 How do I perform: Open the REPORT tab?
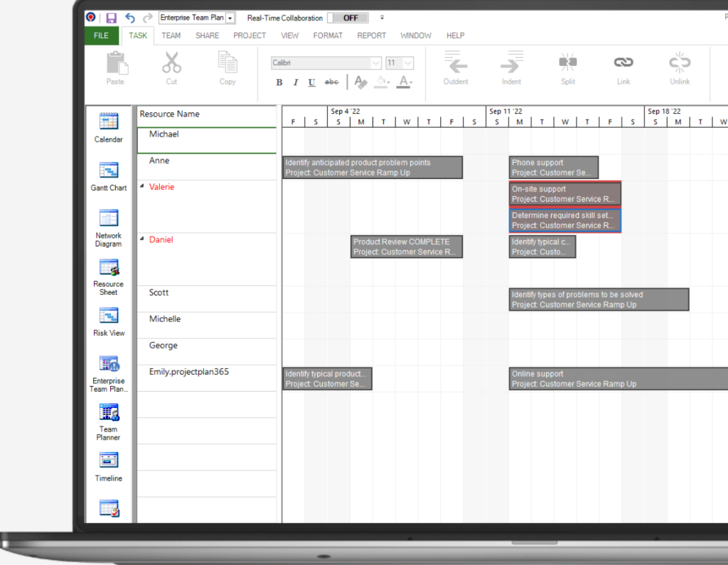(x=371, y=36)
